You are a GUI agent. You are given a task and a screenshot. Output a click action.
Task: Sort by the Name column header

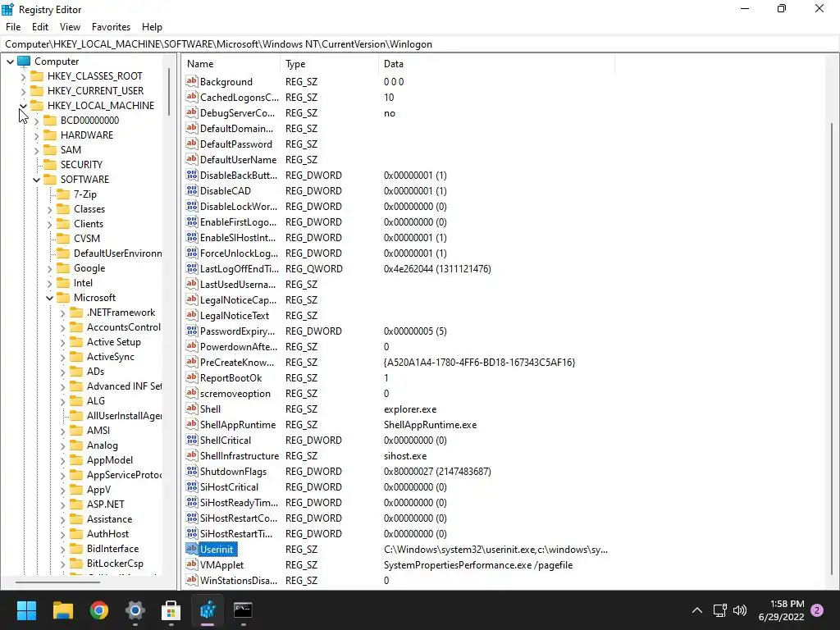click(231, 64)
